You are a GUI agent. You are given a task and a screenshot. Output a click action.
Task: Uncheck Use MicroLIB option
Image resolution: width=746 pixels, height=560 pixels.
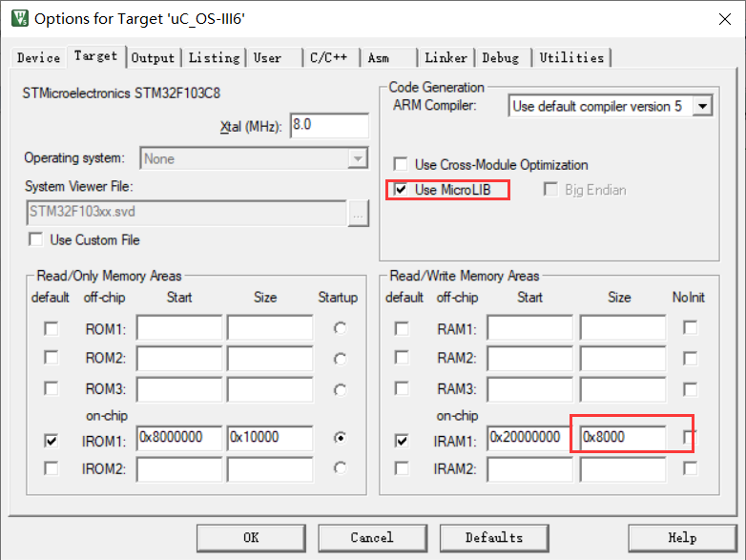(x=401, y=190)
